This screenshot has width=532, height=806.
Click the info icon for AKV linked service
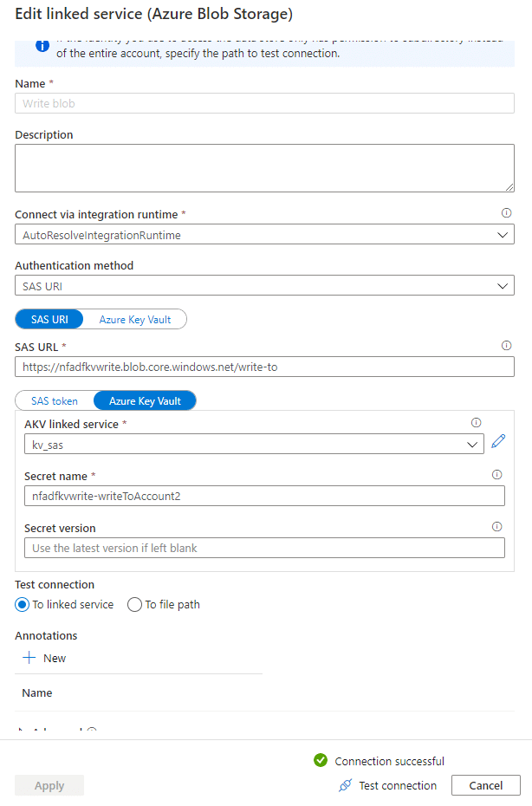coord(476,423)
